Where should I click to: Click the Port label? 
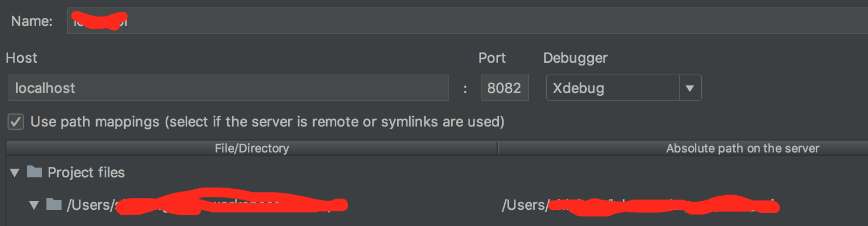(492, 58)
